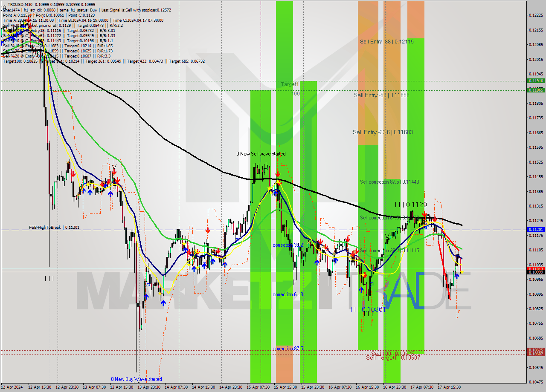Click the blue 0.11201 price tag
This screenshot has height=392, width=546.
[x=536, y=229]
